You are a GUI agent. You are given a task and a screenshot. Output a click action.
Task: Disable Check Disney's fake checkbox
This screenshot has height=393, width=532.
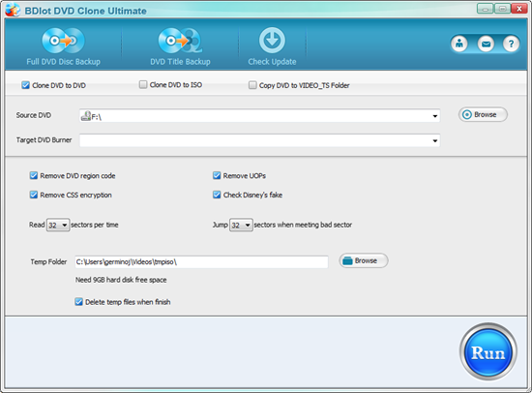217,195
